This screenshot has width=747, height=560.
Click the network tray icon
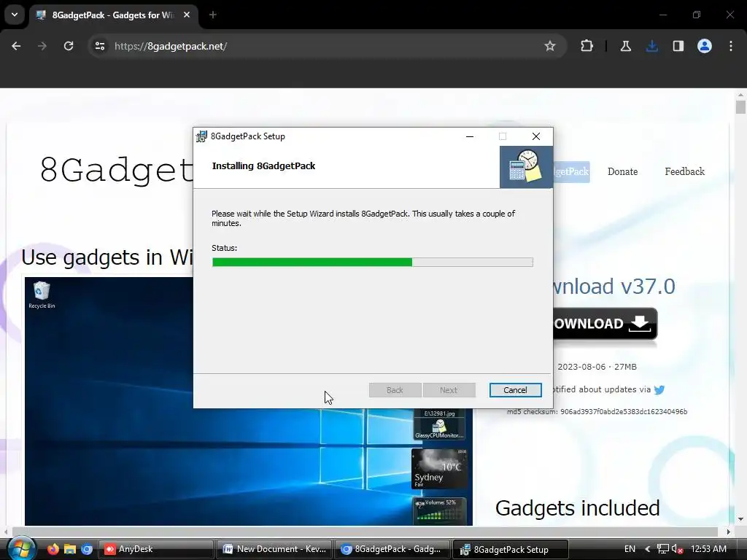pyautogui.click(x=662, y=549)
